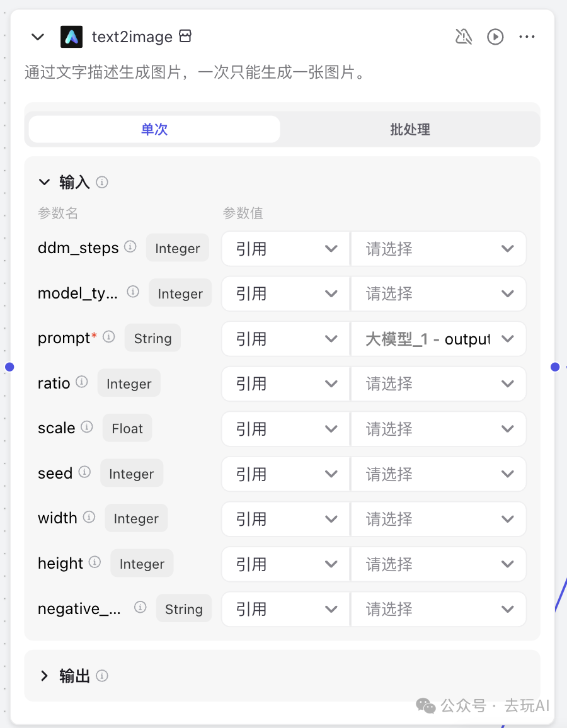Change the 大模型_1 - output prompt reference
Image resolution: width=567 pixels, height=728 pixels.
(x=438, y=339)
